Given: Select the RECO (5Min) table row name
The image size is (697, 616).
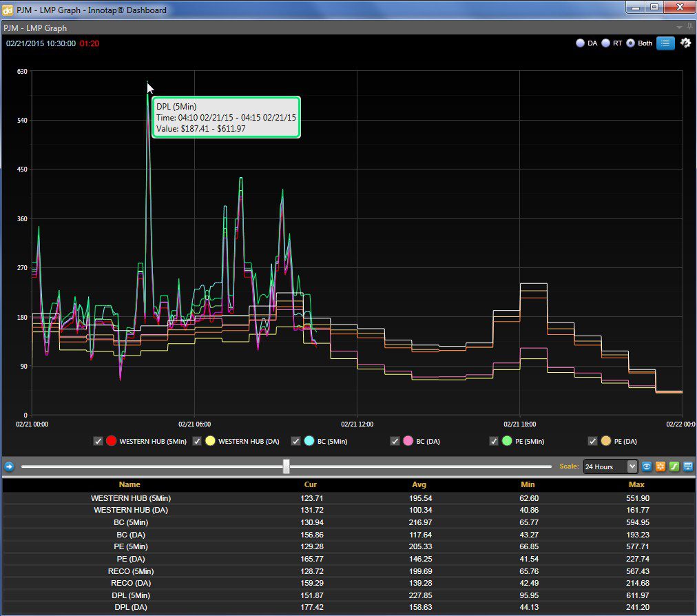Looking at the screenshot, I should pos(131,571).
